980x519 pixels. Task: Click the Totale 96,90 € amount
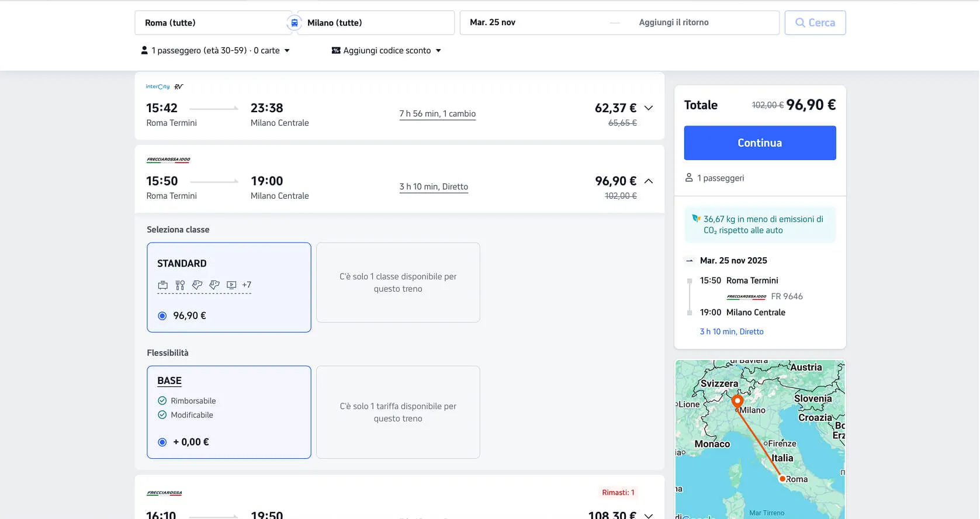(x=811, y=105)
